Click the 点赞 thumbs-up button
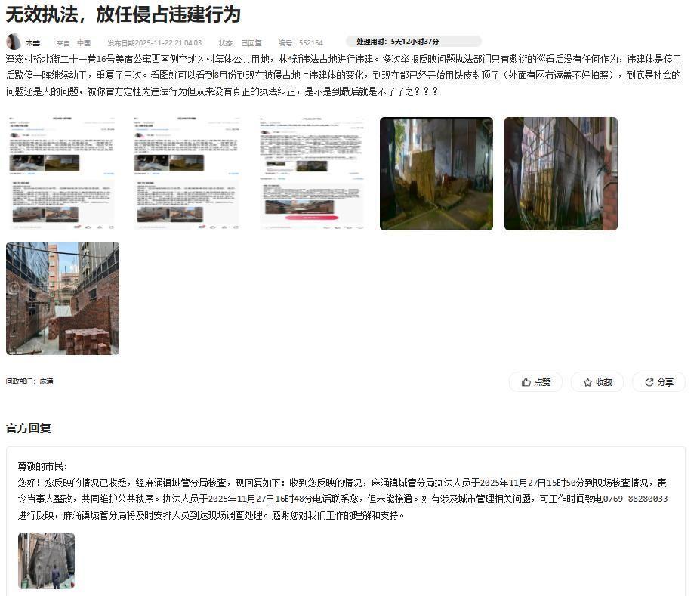Screen dimensions: 700x596 click(535, 382)
